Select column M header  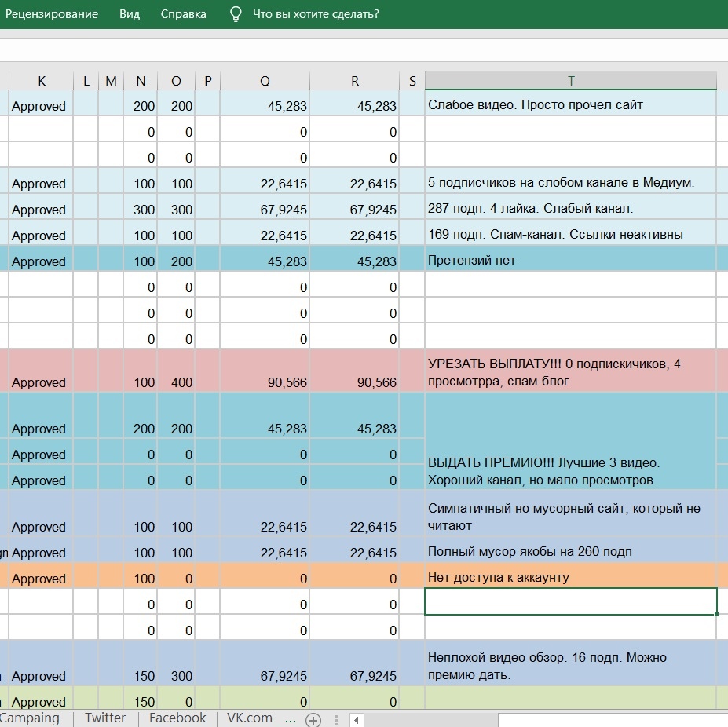tap(111, 81)
